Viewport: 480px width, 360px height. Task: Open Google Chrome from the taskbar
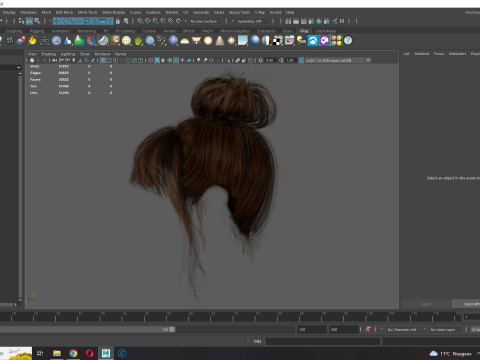tap(73, 353)
